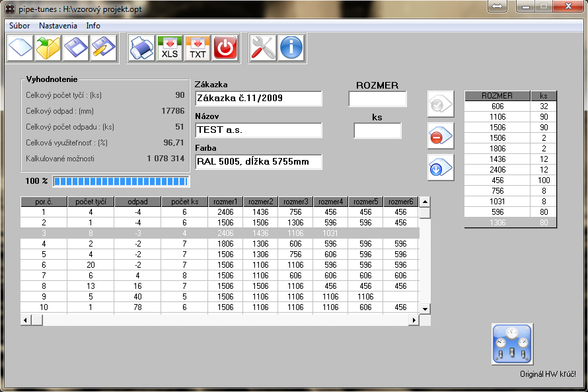Screen dimensions: 588x392
Task: Click the blue info icon
Action: point(291,48)
